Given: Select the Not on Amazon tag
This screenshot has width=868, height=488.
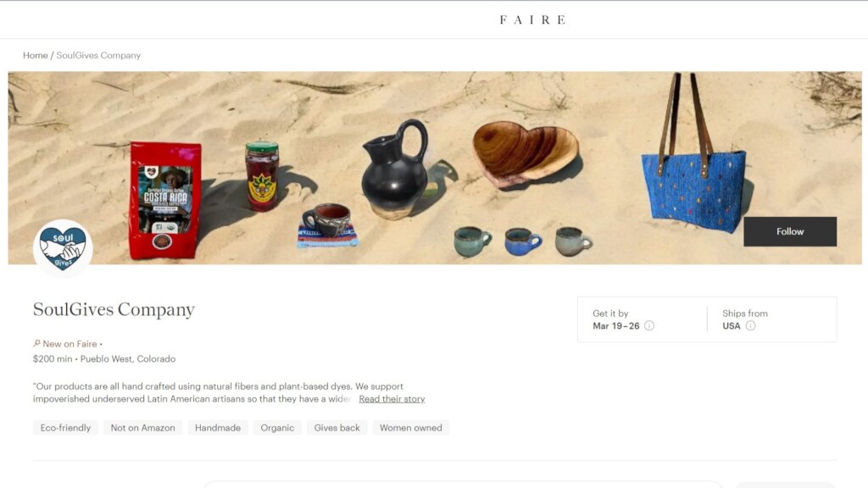Looking at the screenshot, I should point(142,428).
